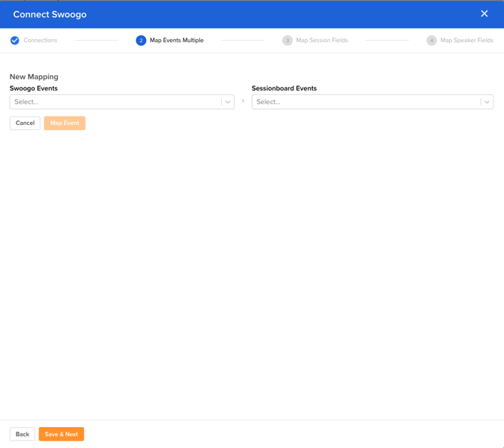Click the Cancel button
Image resolution: width=504 pixels, height=448 pixels.
[x=25, y=123]
